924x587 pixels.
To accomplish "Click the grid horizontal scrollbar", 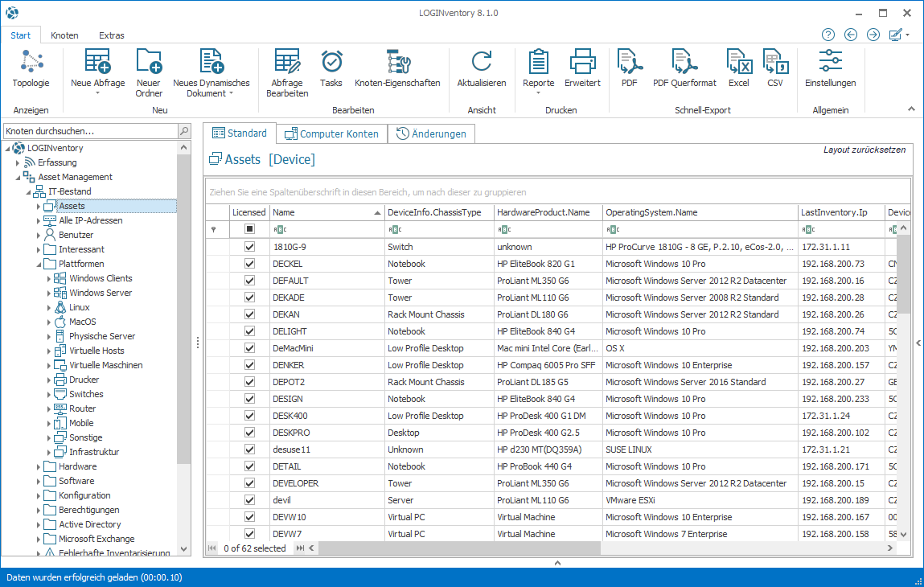I will [x=460, y=548].
